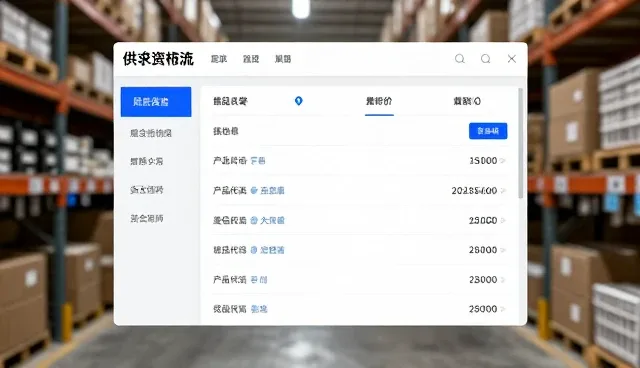Open the third sidebar item
The width and height of the screenshot is (640, 368).
coord(147,161)
